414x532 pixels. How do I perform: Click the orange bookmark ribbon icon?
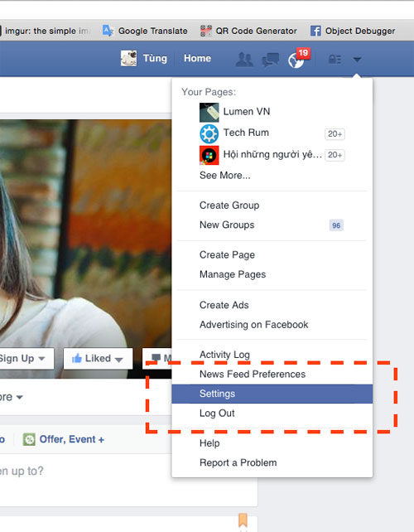pos(243,520)
